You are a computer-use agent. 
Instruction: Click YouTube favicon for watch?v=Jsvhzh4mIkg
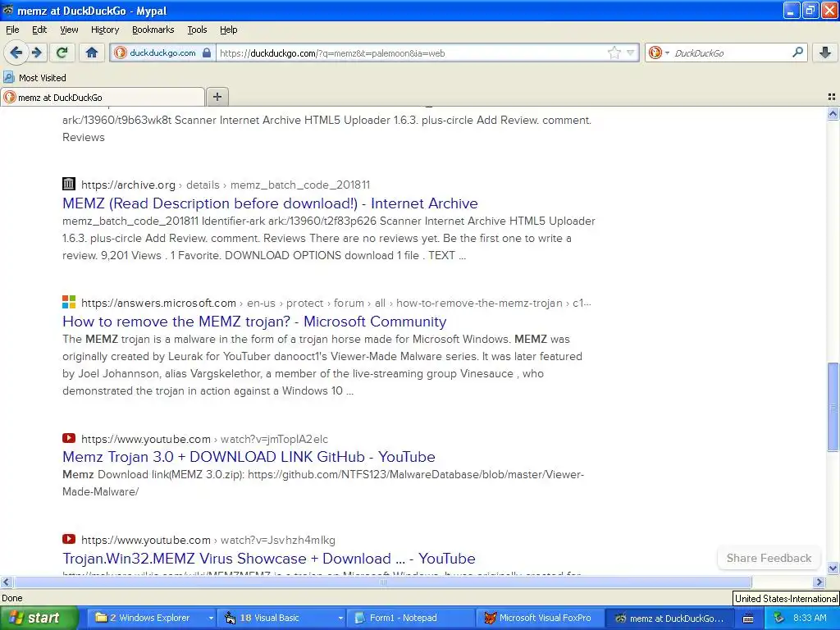(69, 539)
